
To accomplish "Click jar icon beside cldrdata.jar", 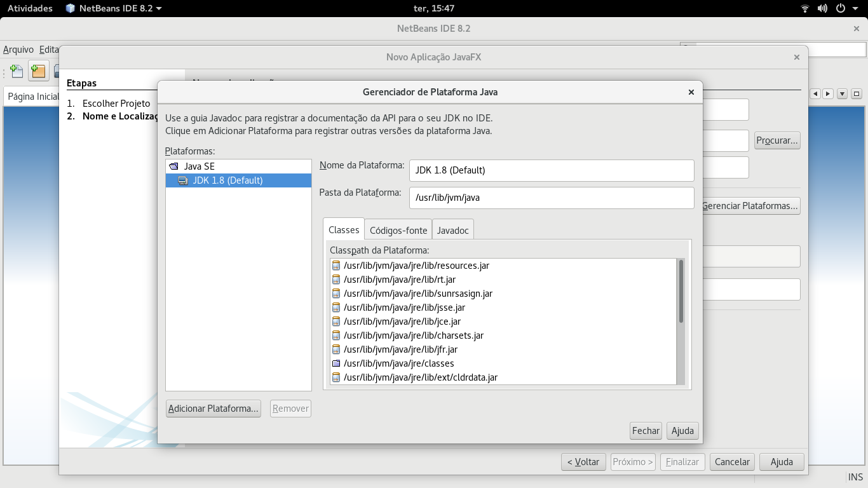I will [x=336, y=377].
